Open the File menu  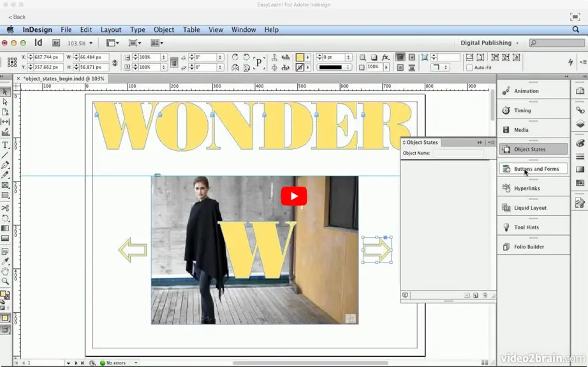(66, 29)
